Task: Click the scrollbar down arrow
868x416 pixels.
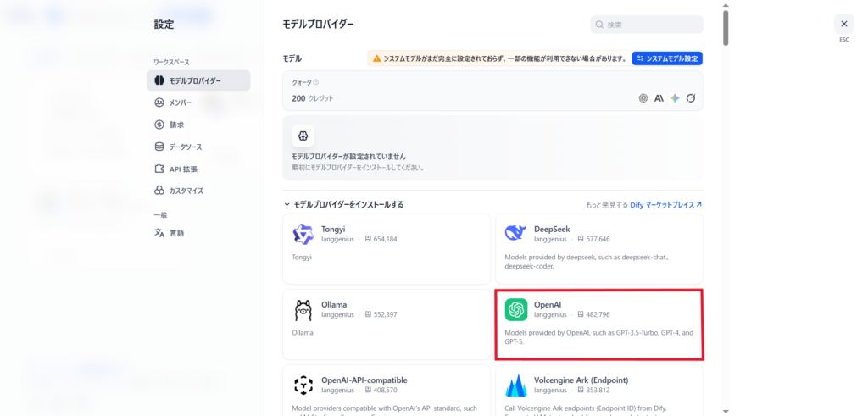Action: (x=726, y=411)
